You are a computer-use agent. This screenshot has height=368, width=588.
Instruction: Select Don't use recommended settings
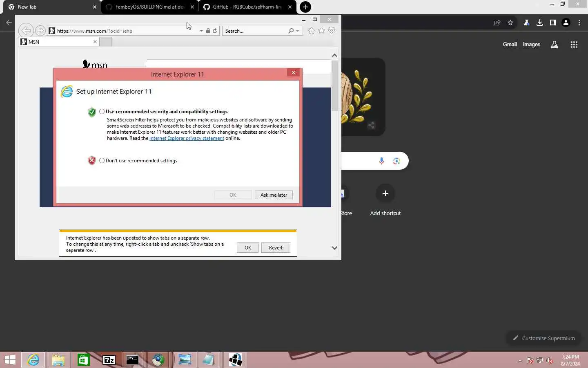102,161
